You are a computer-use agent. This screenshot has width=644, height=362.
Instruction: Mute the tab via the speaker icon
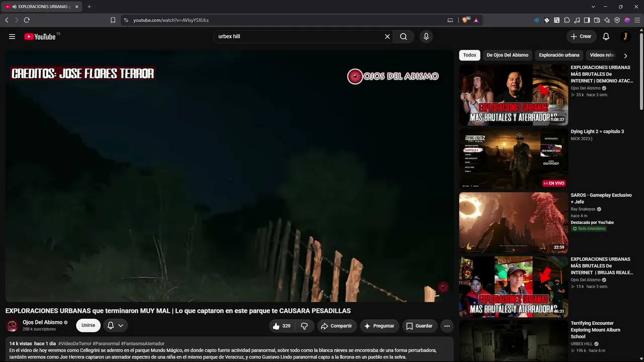14,7
